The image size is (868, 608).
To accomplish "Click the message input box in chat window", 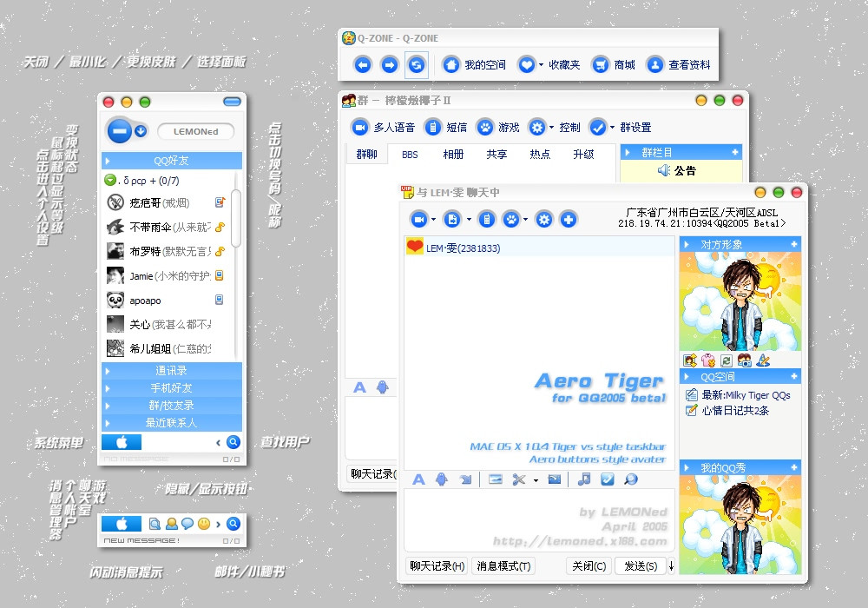I will coord(539,519).
